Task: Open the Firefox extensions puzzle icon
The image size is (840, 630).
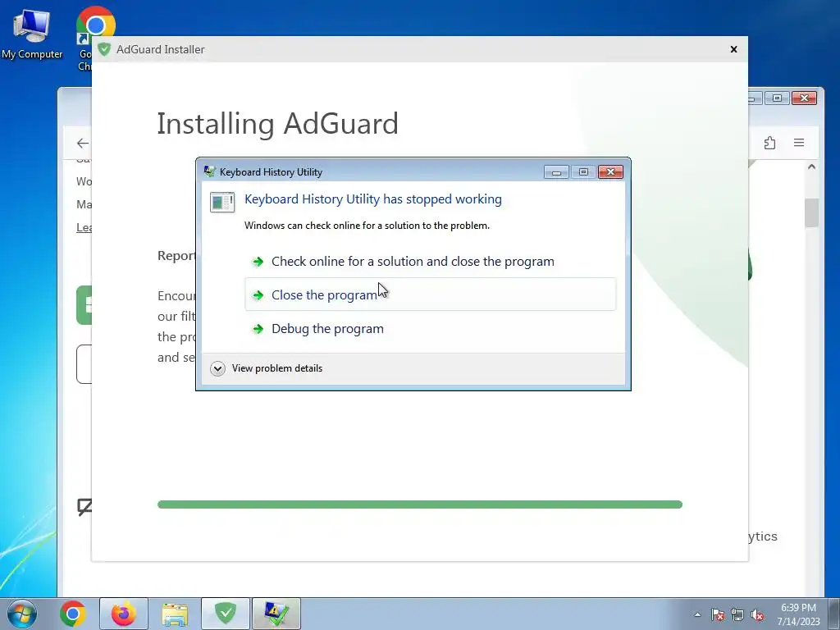Action: tap(769, 143)
